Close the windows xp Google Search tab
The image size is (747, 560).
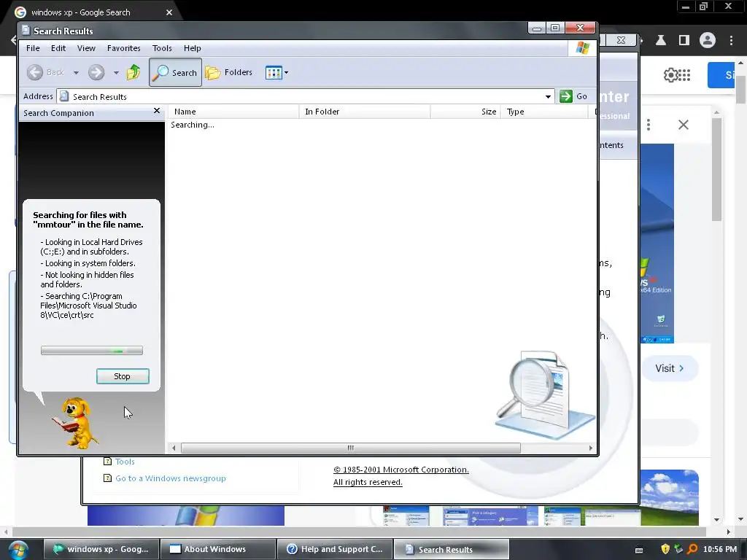[169, 12]
